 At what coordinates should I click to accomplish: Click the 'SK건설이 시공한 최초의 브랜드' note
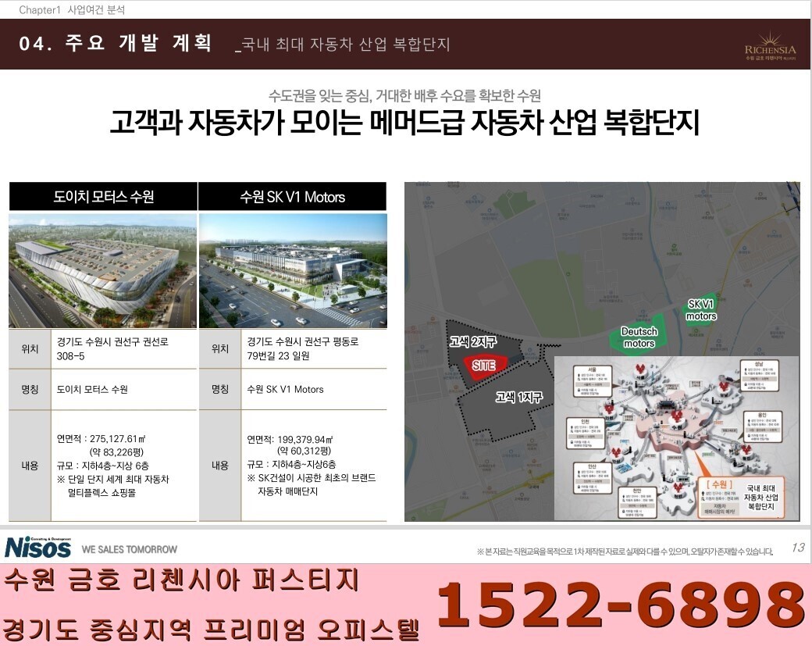[x=312, y=477]
